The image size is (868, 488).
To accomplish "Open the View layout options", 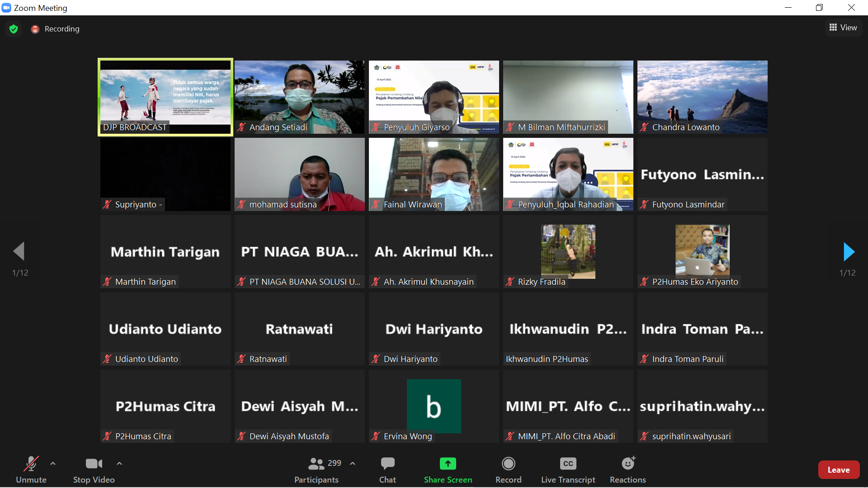I will (843, 28).
